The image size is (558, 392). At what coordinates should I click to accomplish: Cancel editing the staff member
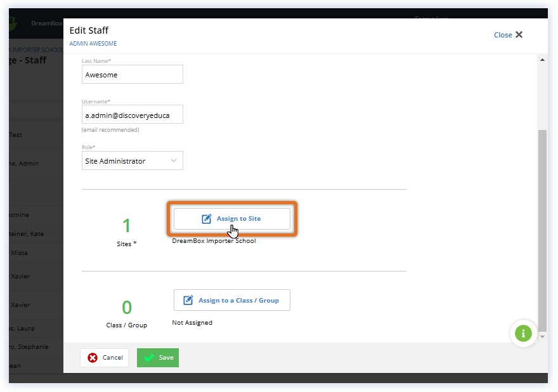coord(104,358)
